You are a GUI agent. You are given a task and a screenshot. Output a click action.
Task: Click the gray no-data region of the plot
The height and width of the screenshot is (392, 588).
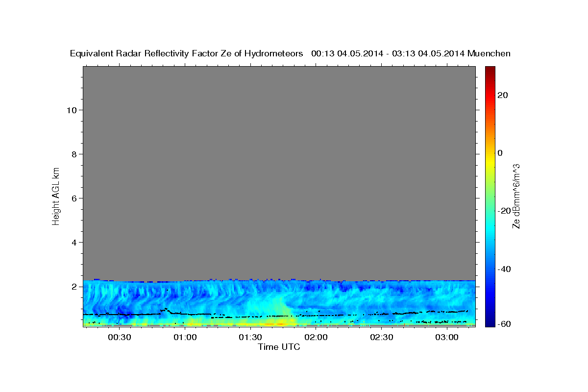pos(279,172)
